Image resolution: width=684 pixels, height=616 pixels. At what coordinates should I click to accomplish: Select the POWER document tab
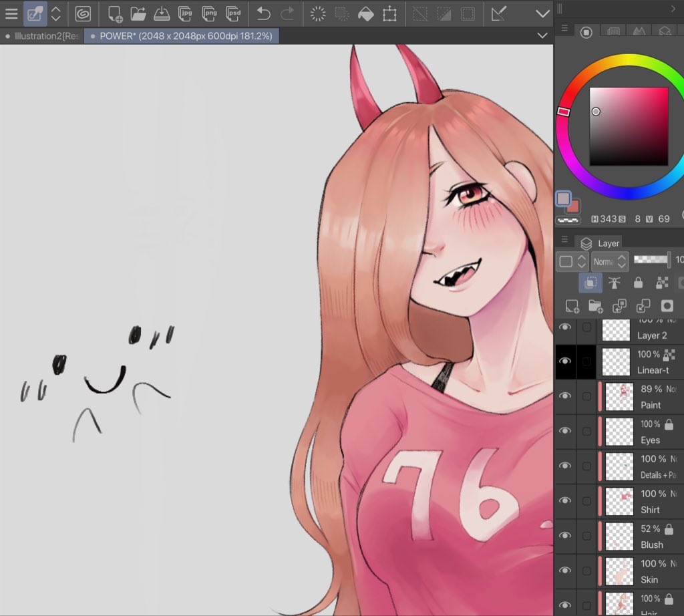182,36
